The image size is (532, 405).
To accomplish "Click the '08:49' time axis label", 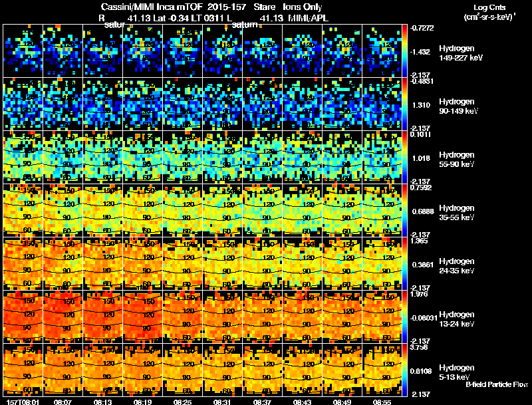I will [342, 402].
